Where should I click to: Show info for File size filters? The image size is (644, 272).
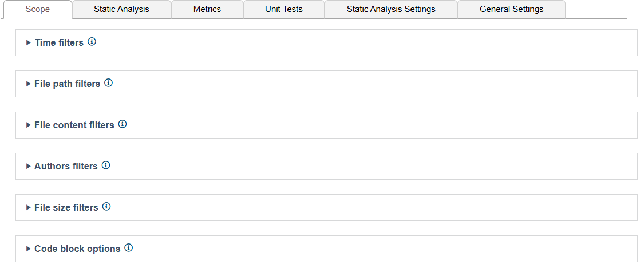point(106,206)
